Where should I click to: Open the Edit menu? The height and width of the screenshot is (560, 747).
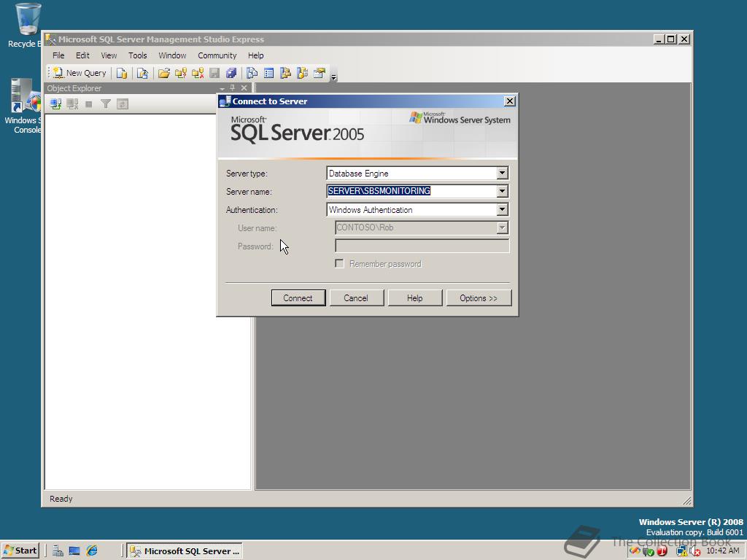82,55
